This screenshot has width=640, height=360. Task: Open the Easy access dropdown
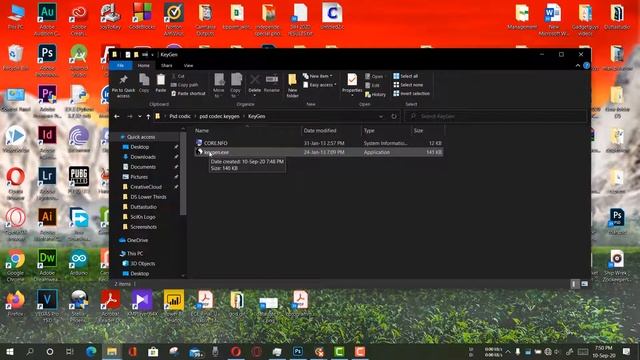point(320,85)
